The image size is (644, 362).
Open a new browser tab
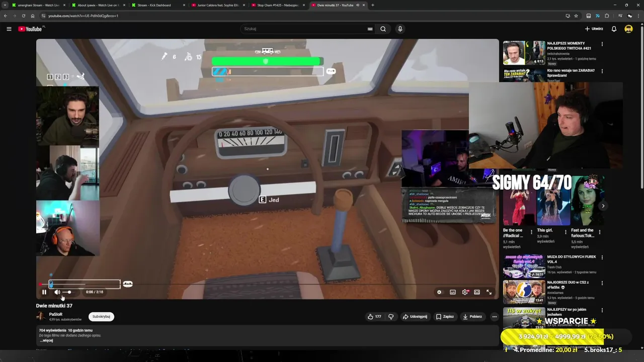[x=372, y=5]
